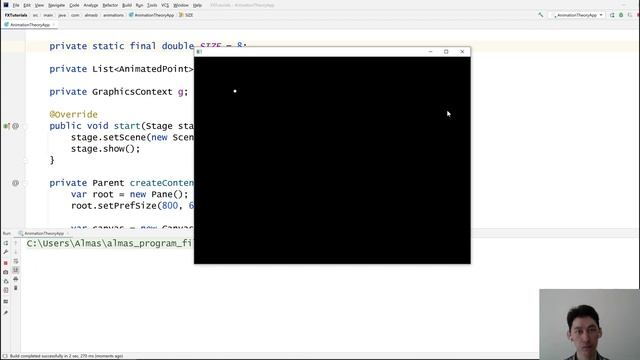Click the restore layout icon in Run panel

pyautogui.click(x=6, y=281)
